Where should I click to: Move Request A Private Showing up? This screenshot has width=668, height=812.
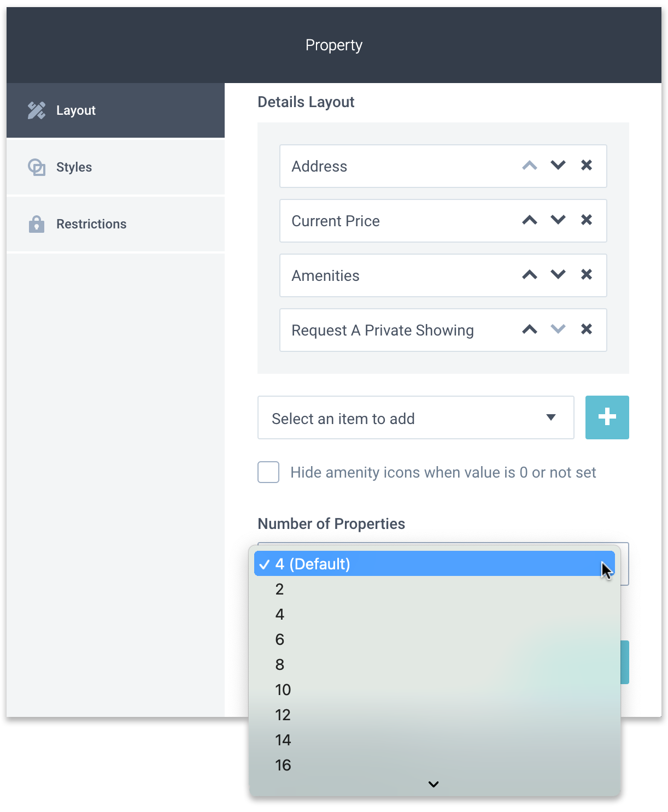tap(529, 329)
